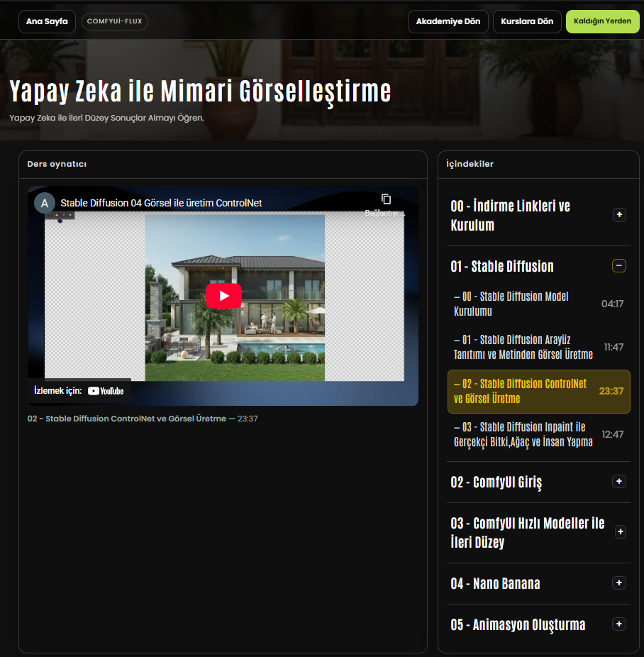
Task: Click the YouTube channel avatar icon
Action: (x=45, y=203)
